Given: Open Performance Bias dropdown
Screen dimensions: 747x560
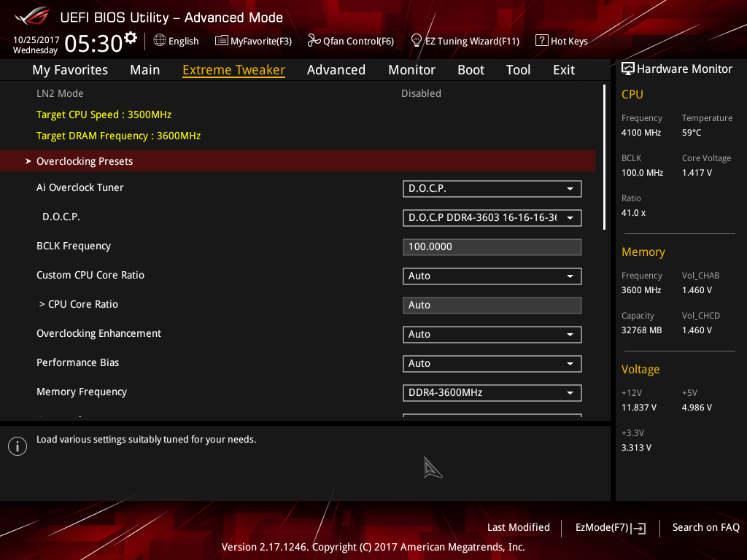Looking at the screenshot, I should [492, 364].
